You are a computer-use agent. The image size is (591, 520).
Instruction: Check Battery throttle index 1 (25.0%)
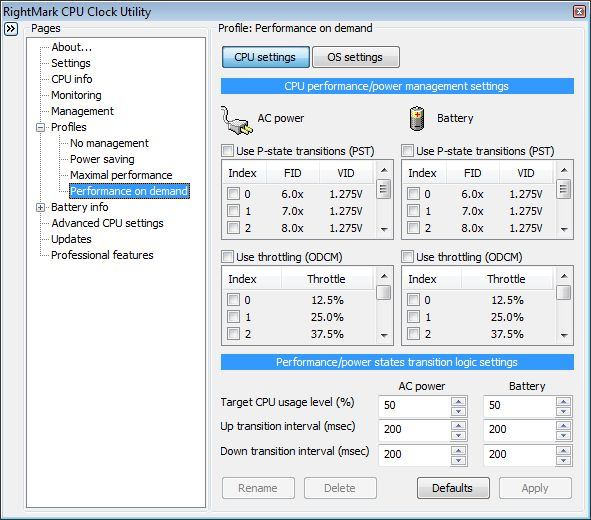click(413, 317)
